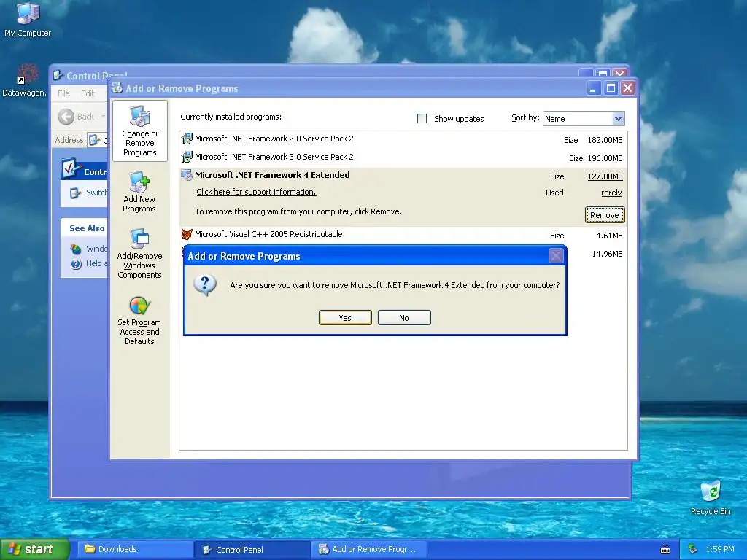747x560 pixels.
Task: Click the .NET Framework 4 Extended icon
Action: click(x=187, y=175)
